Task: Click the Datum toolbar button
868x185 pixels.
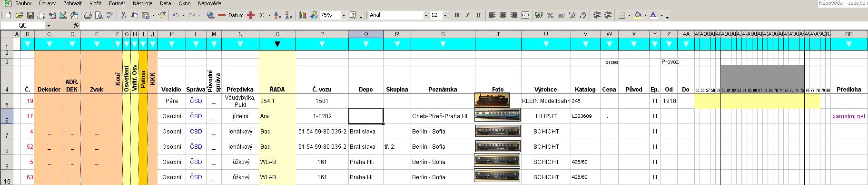Action: tap(236, 15)
